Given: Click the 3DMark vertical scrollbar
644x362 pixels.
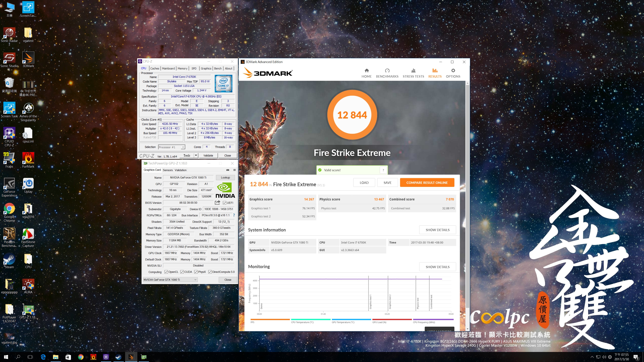Looking at the screenshot, I should (468, 196).
